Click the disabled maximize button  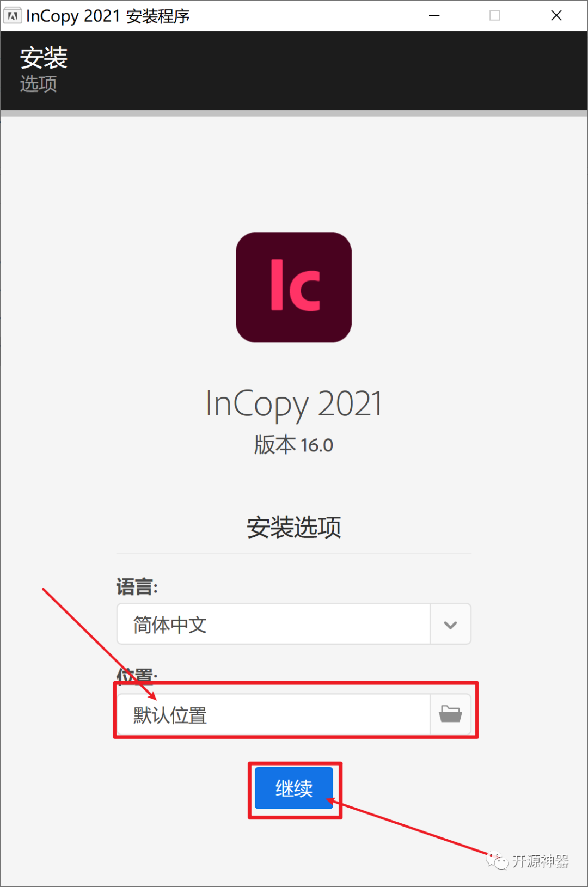tap(495, 16)
